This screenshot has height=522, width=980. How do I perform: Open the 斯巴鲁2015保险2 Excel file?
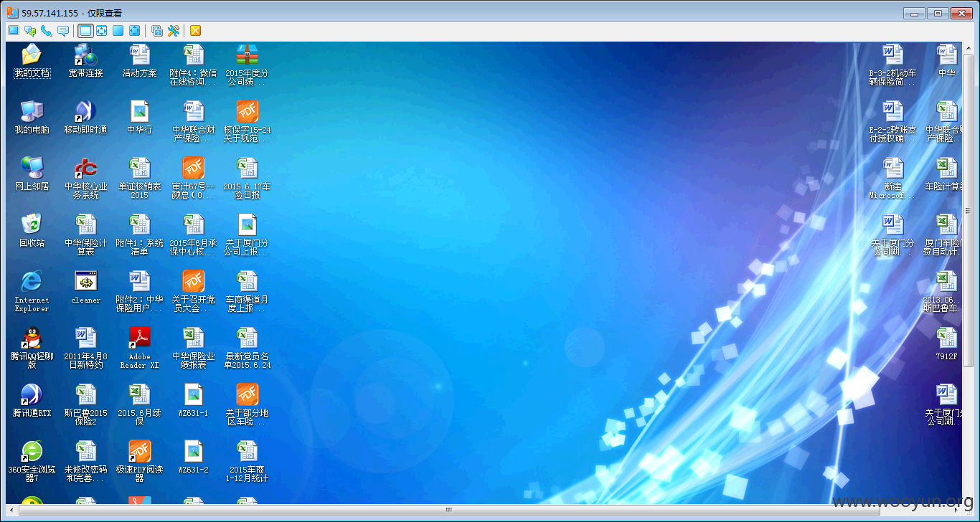click(x=85, y=404)
